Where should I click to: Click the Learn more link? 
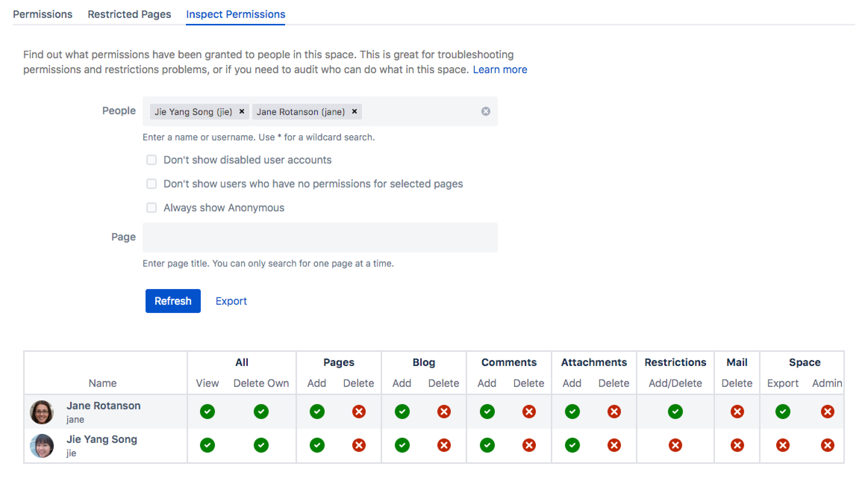tap(500, 69)
